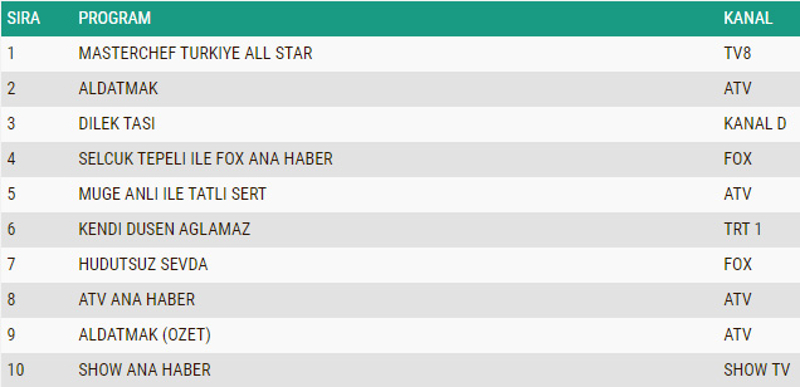This screenshot has width=800, height=387.
Task: Click the TV8 channel cell
Action: pyautogui.click(x=737, y=53)
